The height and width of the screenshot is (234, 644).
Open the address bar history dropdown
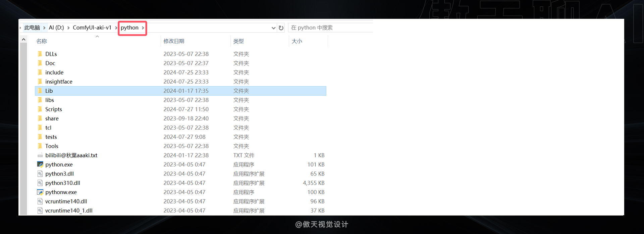pyautogui.click(x=273, y=28)
